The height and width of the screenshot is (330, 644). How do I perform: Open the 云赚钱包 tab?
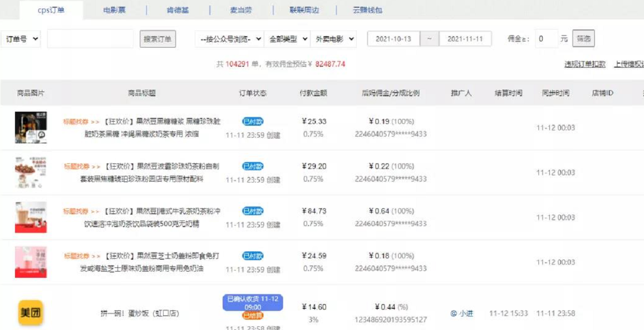coord(368,10)
